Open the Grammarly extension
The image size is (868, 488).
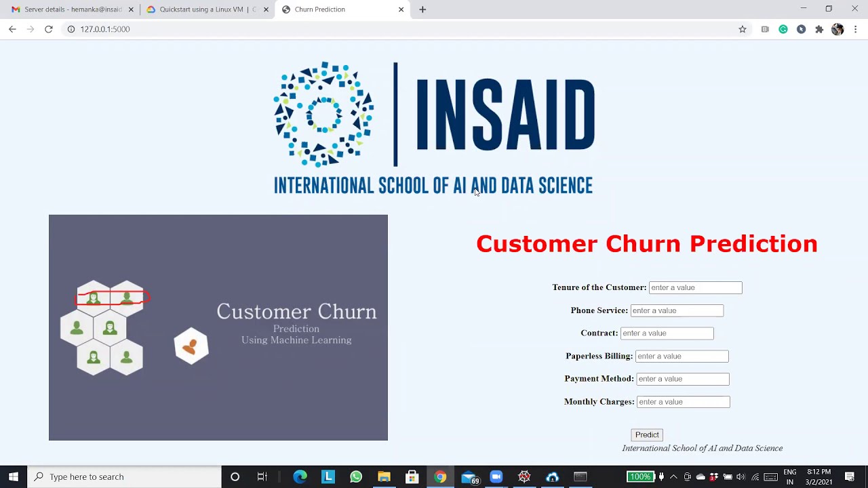[783, 29]
